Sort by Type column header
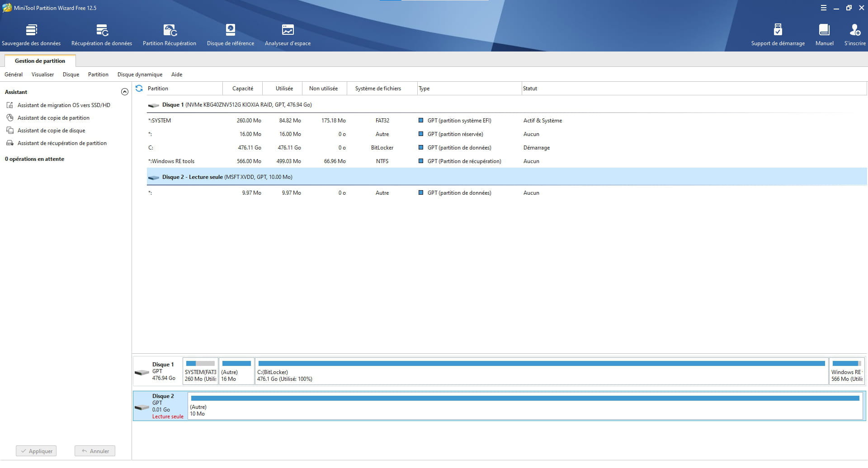This screenshot has height=468, width=868. coord(469,89)
